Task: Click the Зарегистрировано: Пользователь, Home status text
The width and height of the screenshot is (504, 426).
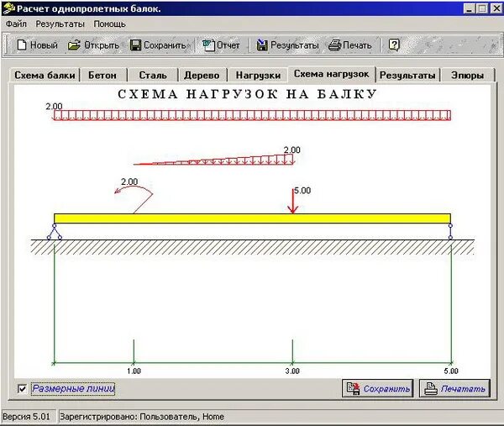Action: tap(142, 417)
